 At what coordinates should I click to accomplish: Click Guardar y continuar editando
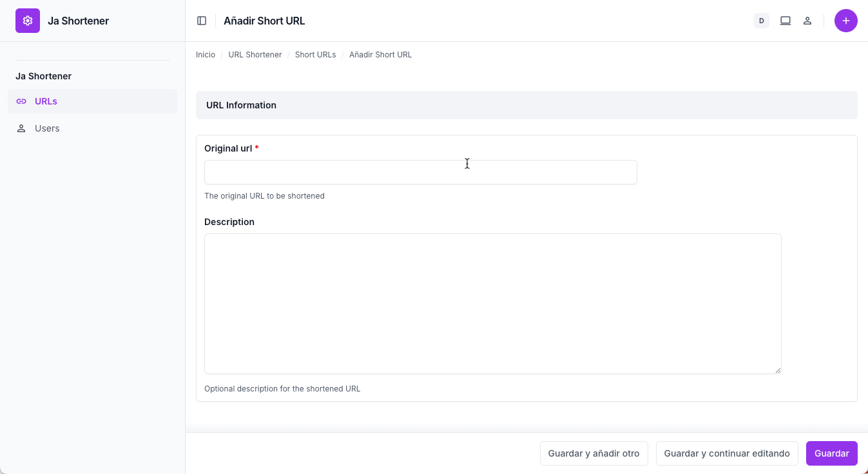(x=727, y=453)
